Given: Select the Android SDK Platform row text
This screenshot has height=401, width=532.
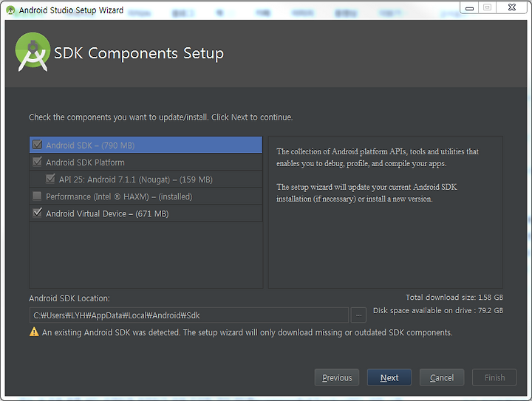Looking at the screenshot, I should click(x=85, y=162).
